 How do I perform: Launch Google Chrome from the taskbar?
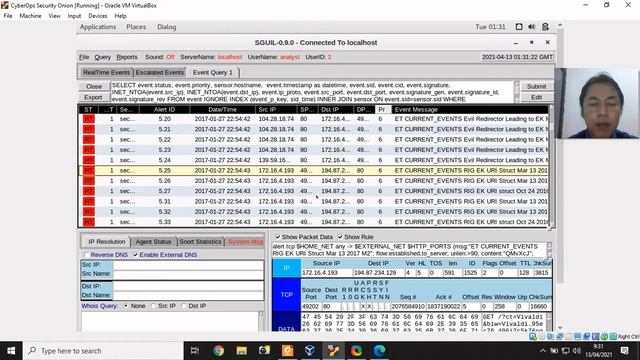[218, 351]
